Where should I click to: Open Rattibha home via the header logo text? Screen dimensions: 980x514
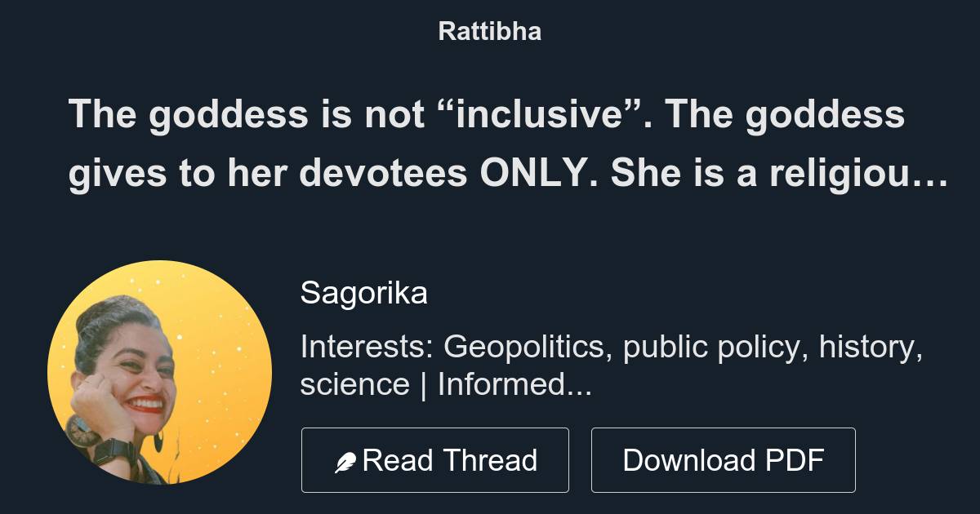489,31
